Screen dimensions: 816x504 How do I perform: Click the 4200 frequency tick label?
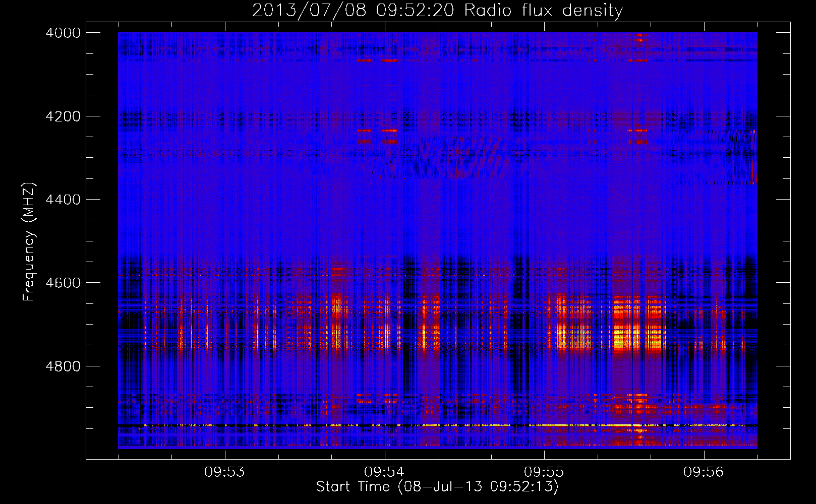pyautogui.click(x=63, y=116)
